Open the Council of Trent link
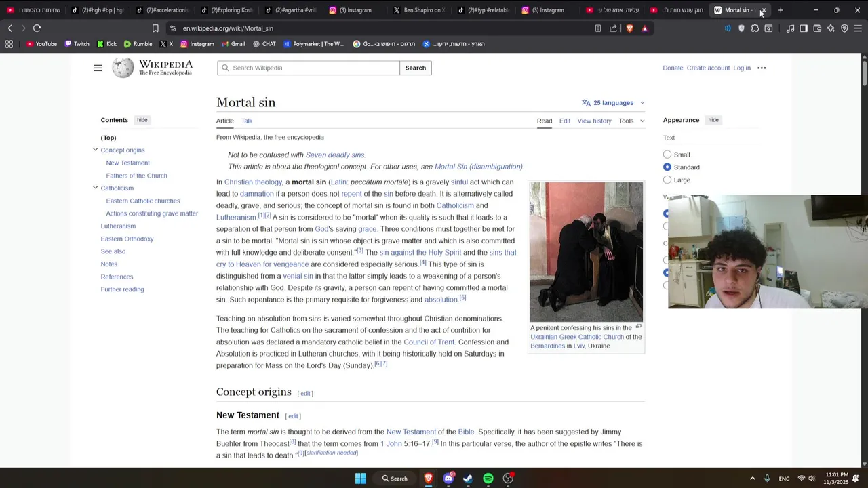The height and width of the screenshot is (488, 868). (429, 342)
